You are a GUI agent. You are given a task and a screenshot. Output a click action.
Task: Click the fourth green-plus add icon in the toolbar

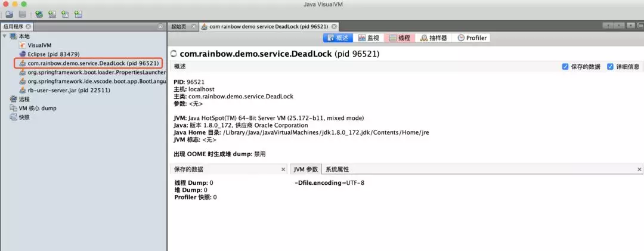tap(78, 14)
